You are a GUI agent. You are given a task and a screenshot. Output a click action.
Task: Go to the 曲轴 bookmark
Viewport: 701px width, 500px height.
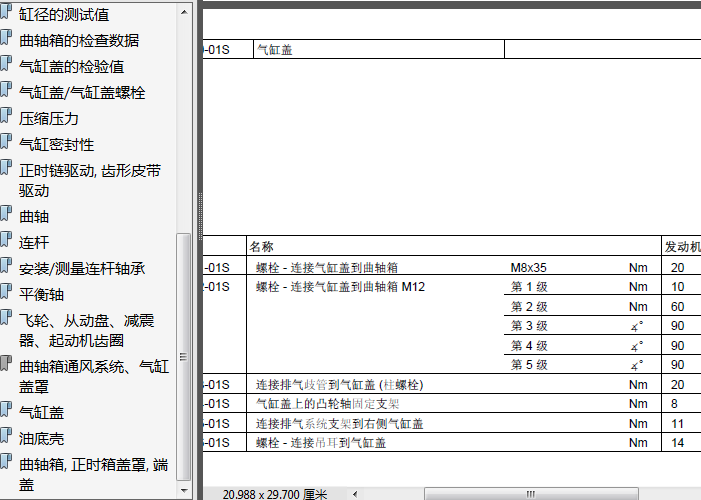point(34,216)
